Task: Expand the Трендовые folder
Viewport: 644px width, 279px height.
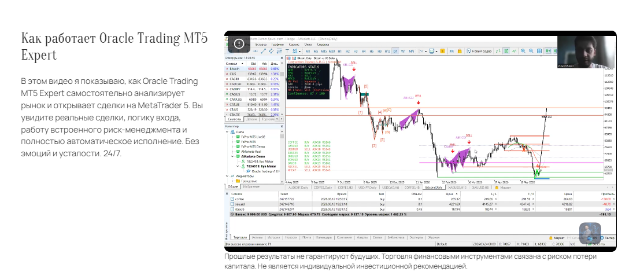Action: (232, 181)
